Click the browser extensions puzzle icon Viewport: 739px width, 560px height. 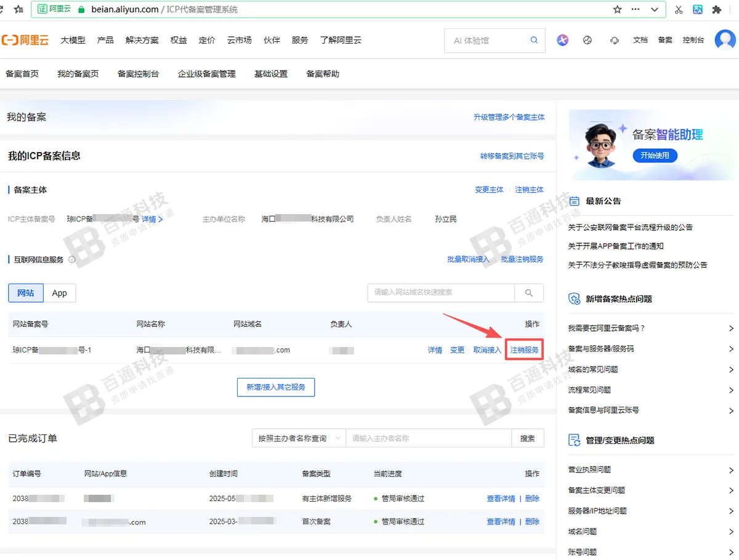click(x=718, y=9)
